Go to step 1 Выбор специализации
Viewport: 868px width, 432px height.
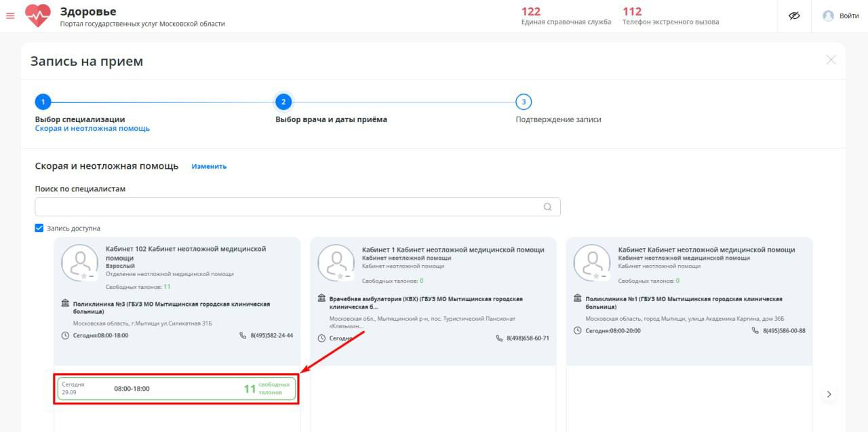(x=43, y=102)
